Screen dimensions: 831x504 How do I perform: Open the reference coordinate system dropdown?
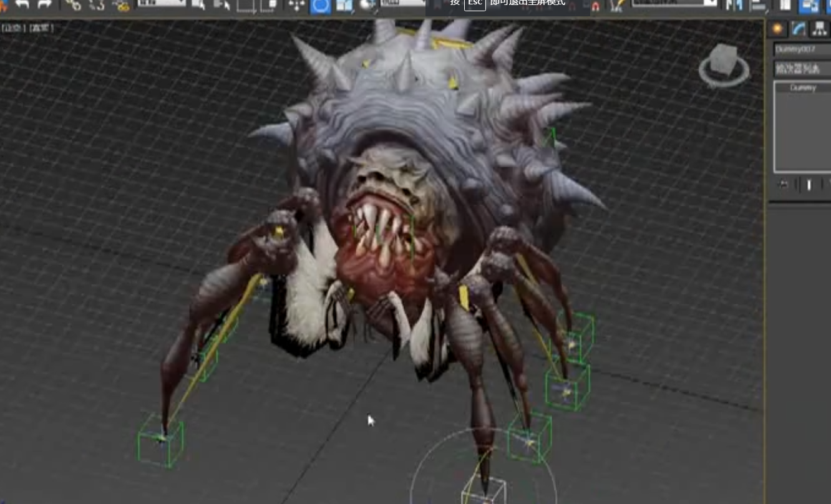point(403,3)
